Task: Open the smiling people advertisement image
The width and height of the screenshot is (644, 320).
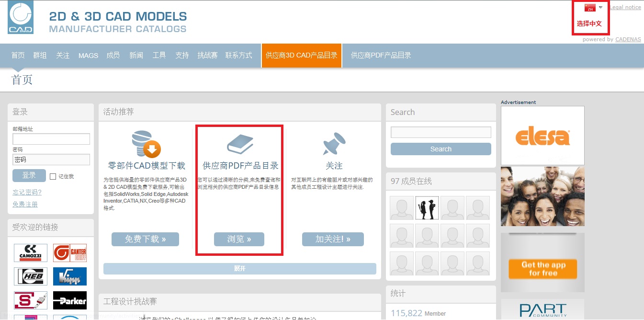Action: (x=542, y=196)
